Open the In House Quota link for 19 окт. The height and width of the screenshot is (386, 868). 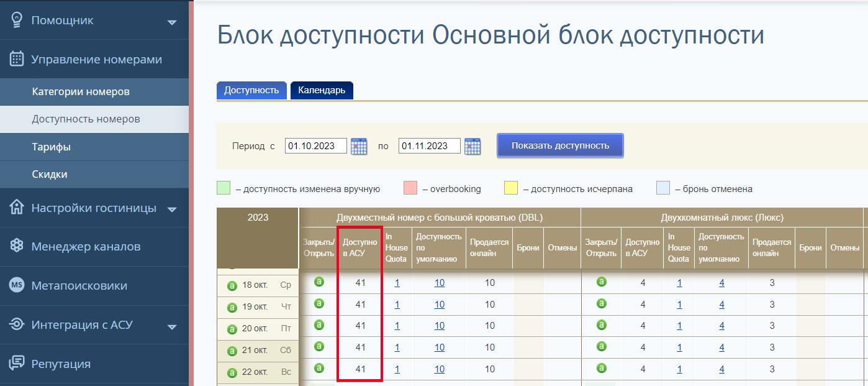pos(397,304)
